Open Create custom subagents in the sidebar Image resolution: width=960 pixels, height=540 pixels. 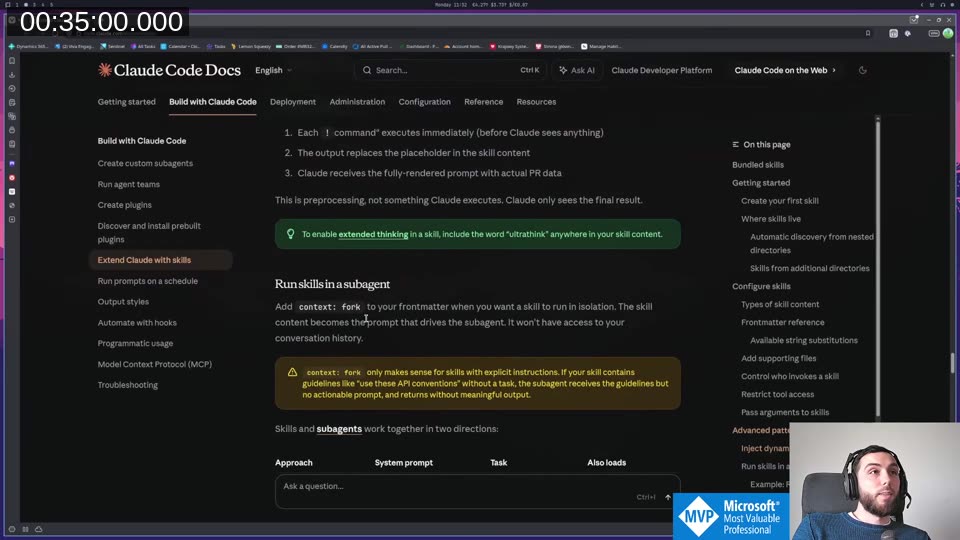pyautogui.click(x=145, y=163)
